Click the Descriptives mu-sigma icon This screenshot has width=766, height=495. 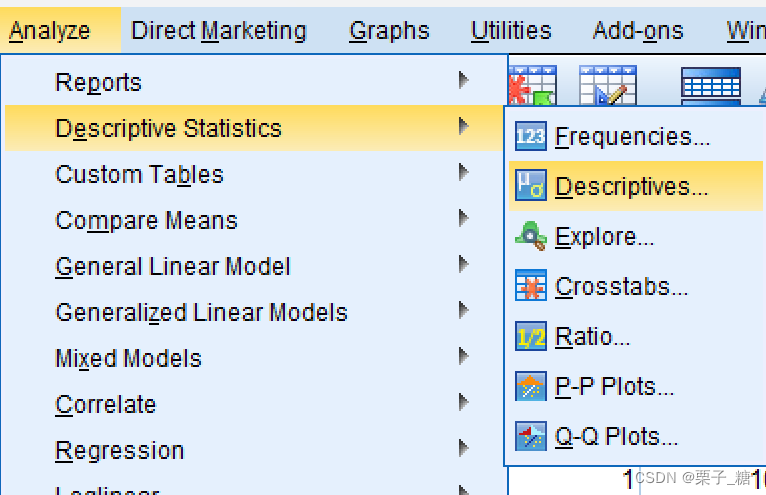point(531,185)
